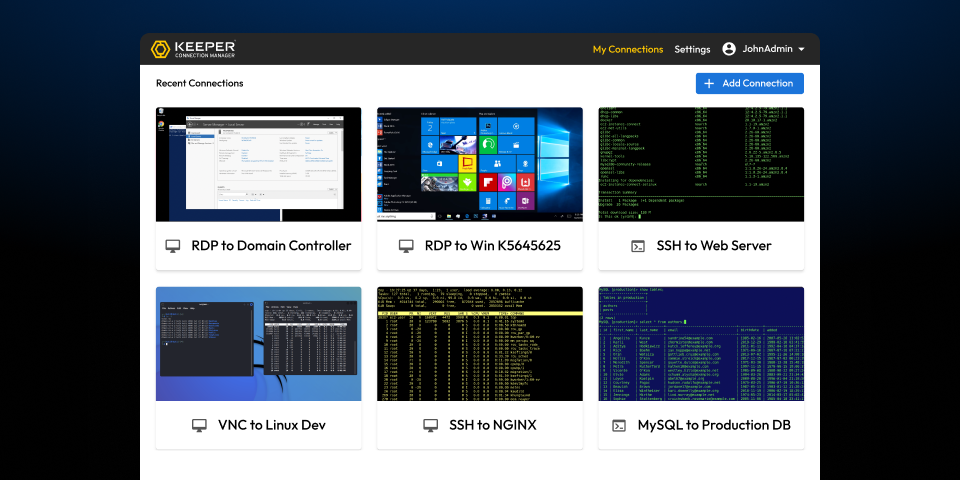Click monitor icon beside VNC to Linux Dev
Image resolution: width=960 pixels, height=480 pixels.
pos(200,425)
